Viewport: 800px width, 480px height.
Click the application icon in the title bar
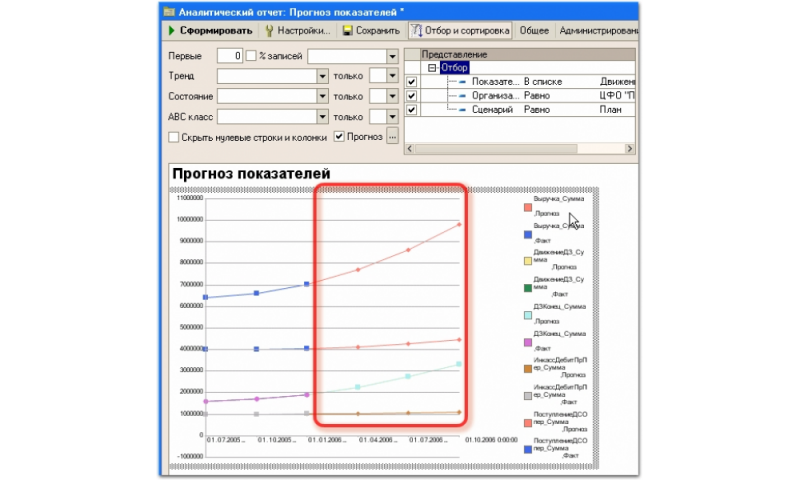(x=169, y=10)
